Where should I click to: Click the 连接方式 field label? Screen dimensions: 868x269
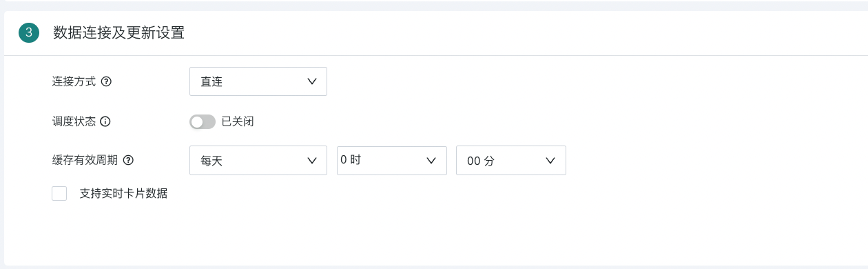coord(74,81)
